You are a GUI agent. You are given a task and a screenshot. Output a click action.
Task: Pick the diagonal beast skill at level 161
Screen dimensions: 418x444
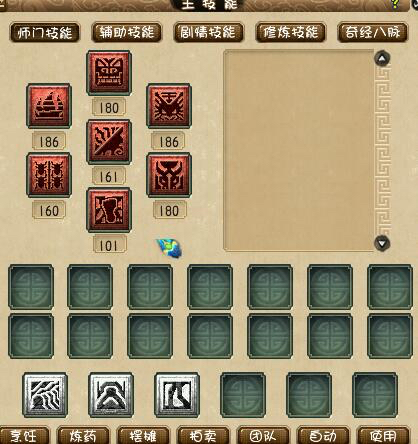tap(109, 142)
